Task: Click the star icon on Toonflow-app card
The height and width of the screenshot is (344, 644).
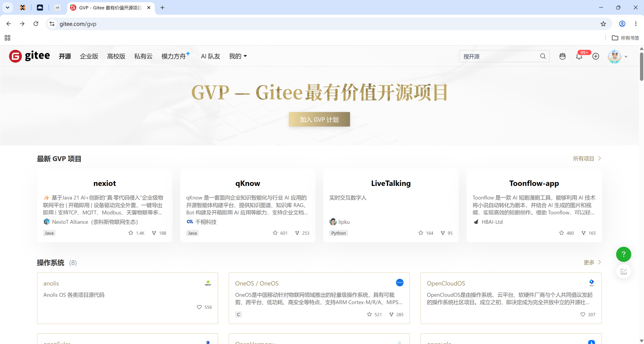Action: pyautogui.click(x=561, y=233)
